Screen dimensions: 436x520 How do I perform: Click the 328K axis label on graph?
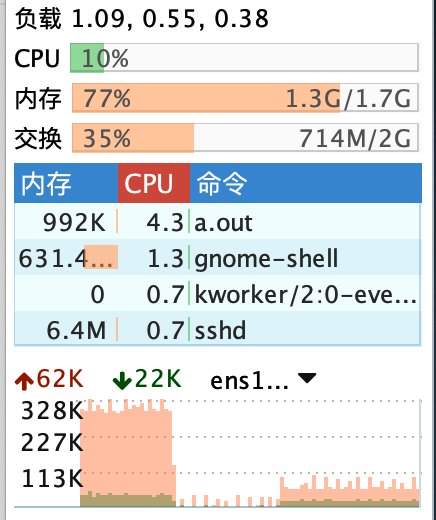[x=52, y=410]
